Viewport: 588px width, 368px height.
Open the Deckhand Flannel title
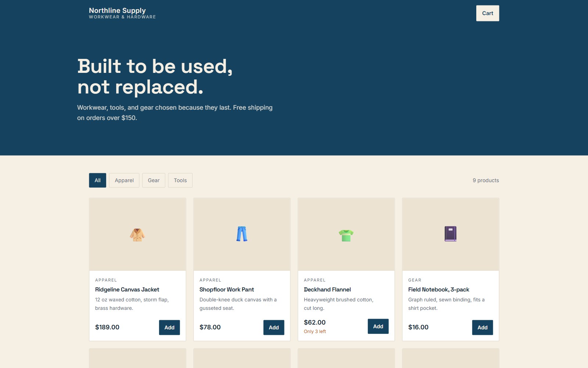[x=327, y=290]
